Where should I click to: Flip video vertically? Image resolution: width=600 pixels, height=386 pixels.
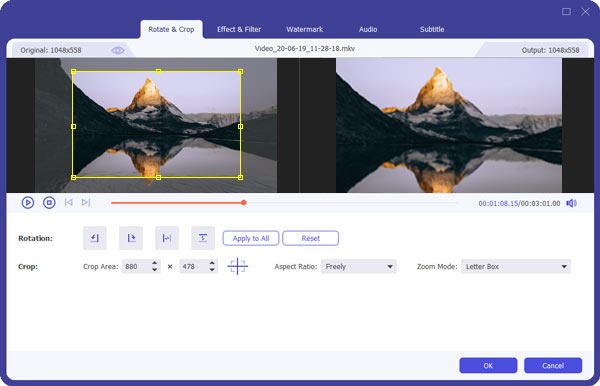(203, 238)
